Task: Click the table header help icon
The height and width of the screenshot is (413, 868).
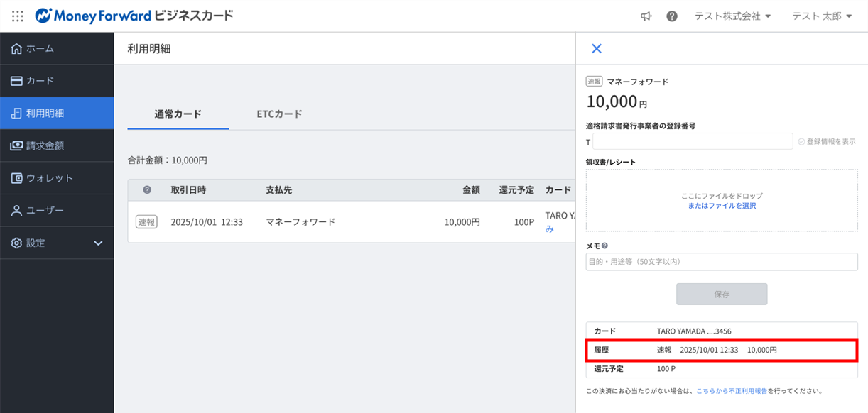Action: coord(147,190)
